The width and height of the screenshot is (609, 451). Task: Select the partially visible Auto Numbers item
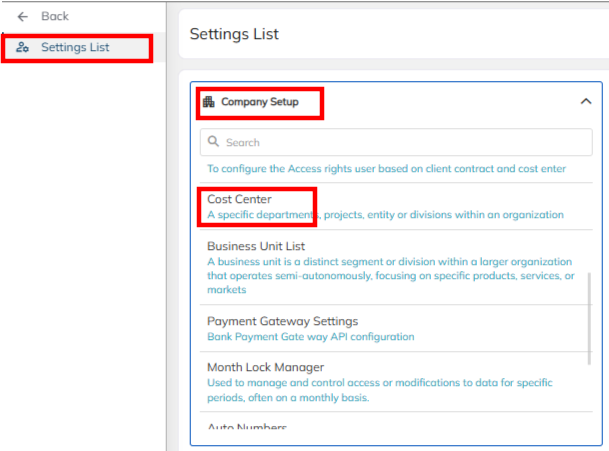click(x=247, y=428)
